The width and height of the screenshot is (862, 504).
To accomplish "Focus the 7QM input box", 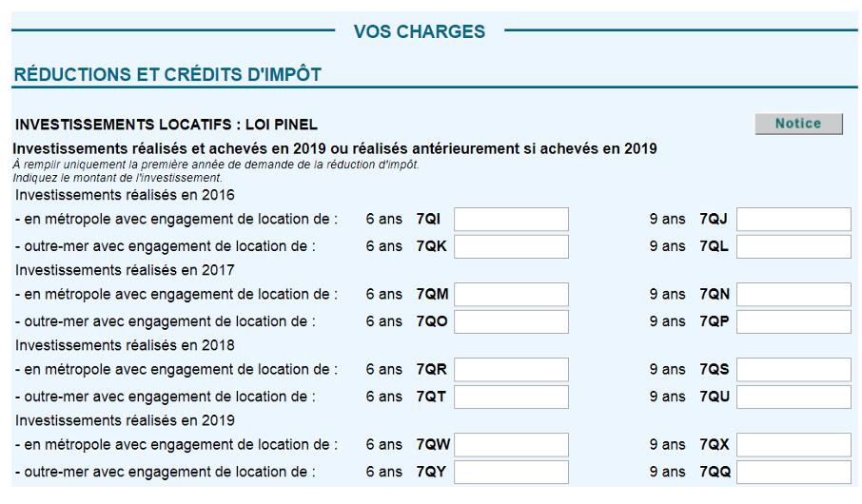I will pos(511,295).
